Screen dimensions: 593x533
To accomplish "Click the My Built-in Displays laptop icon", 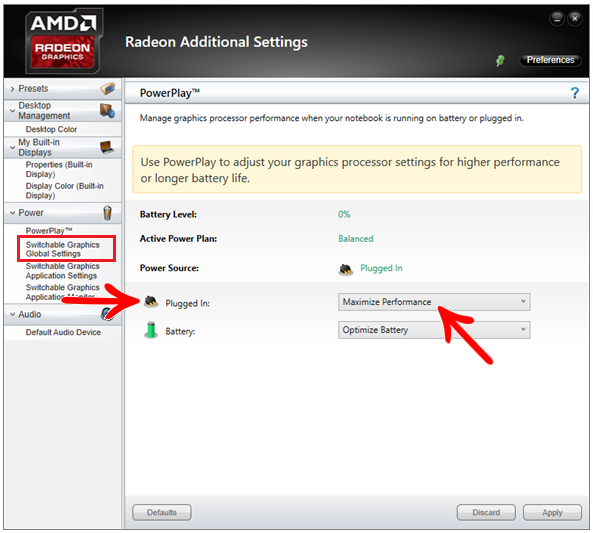I will point(107,147).
